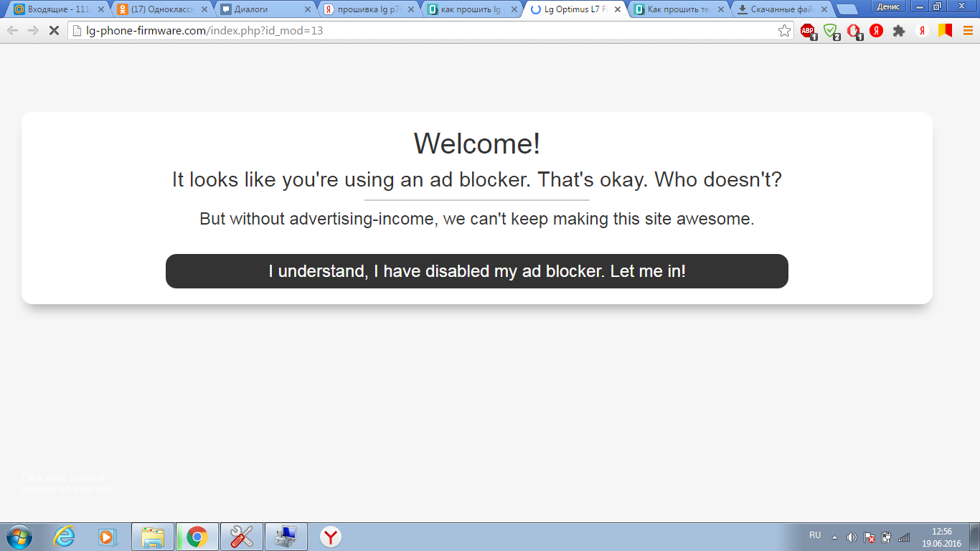This screenshot has height=551, width=980.
Task: Click the RU language indicator
Action: click(x=815, y=535)
